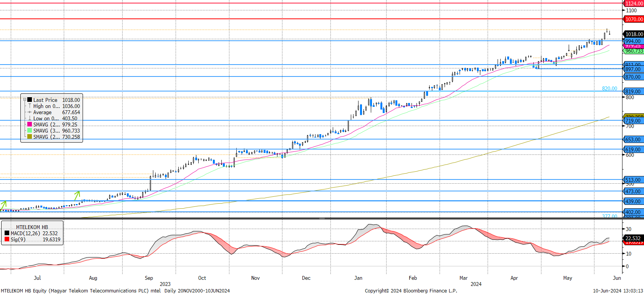644x294 pixels.
Task: Click the Sig(9) legend label
Action: [x=18, y=239]
